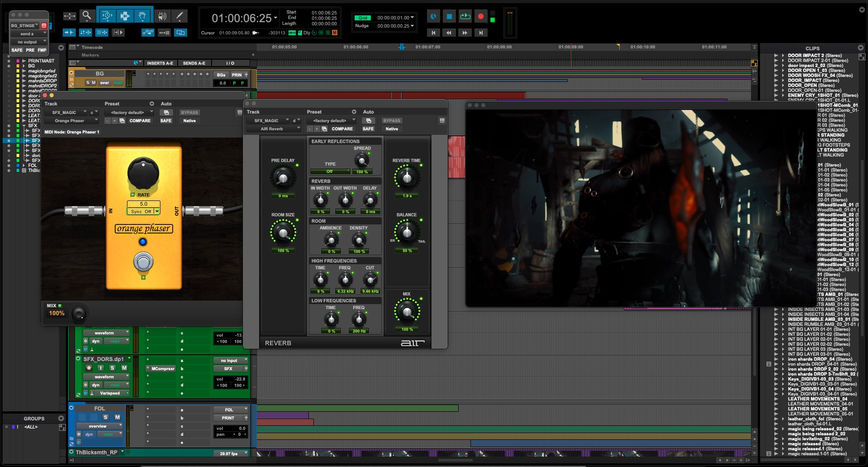
Task: Select the Selector tool in toolbar
Action: [125, 15]
